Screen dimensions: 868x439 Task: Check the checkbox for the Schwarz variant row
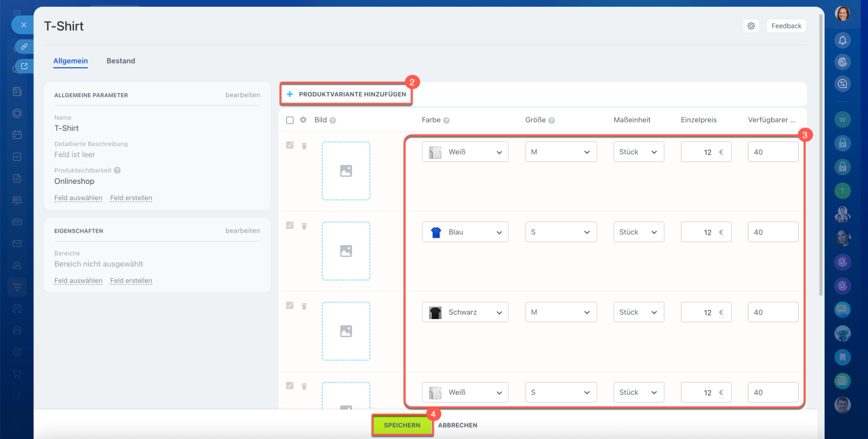click(290, 306)
